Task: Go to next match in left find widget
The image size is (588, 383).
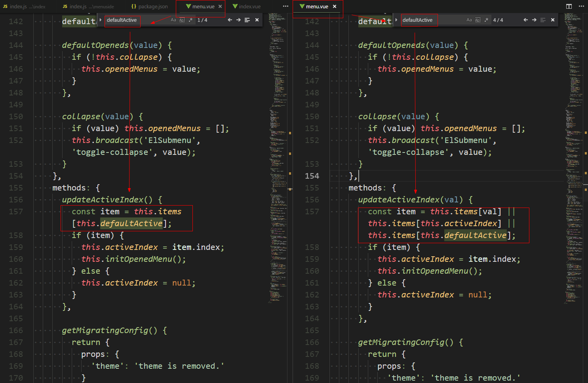Action: (238, 20)
